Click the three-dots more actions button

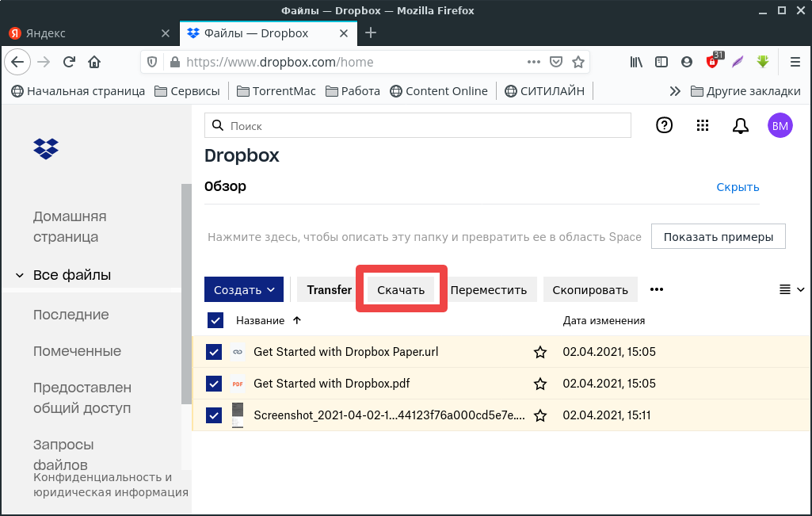(x=656, y=289)
